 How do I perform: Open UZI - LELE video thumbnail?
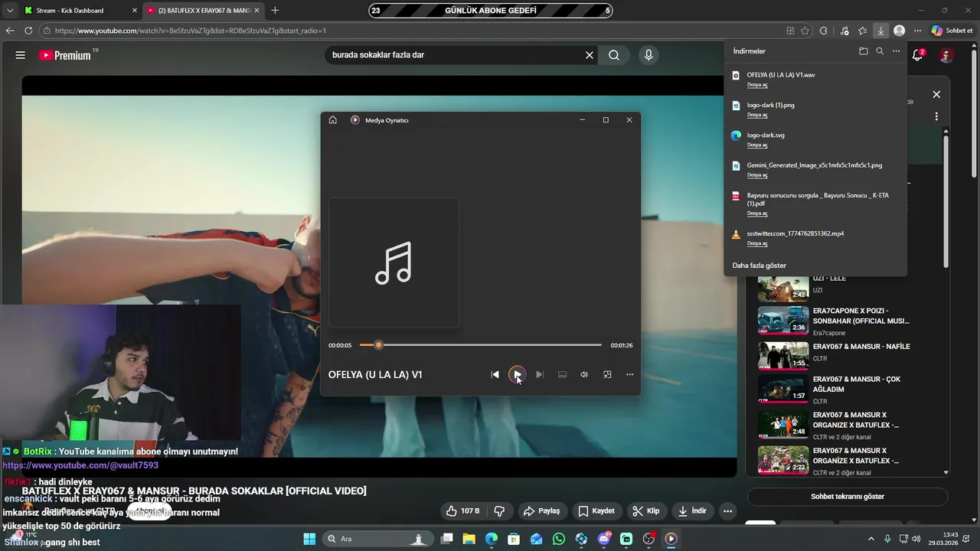tap(783, 289)
